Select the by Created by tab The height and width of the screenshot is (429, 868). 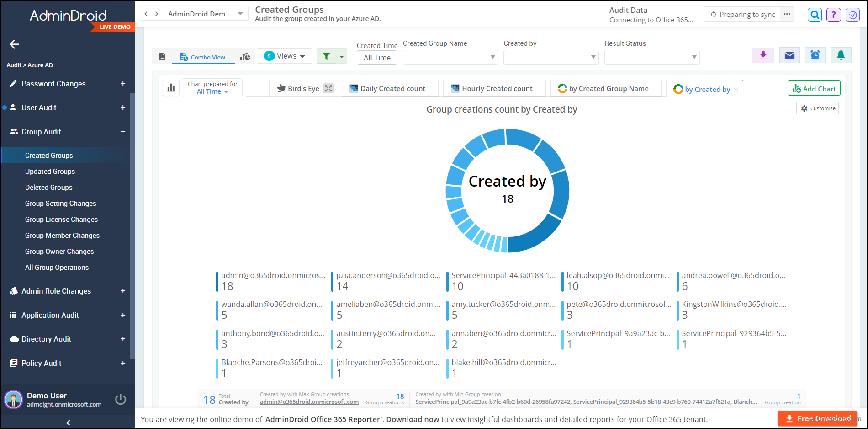(x=704, y=89)
